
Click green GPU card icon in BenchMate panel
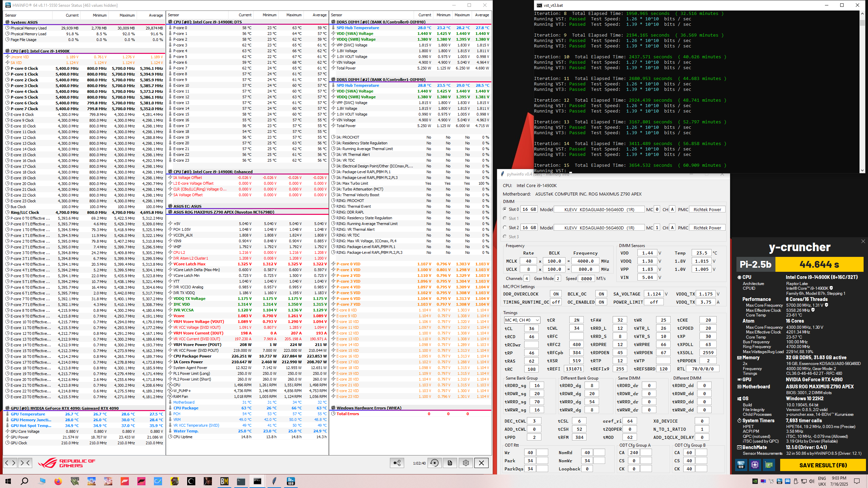click(x=769, y=465)
